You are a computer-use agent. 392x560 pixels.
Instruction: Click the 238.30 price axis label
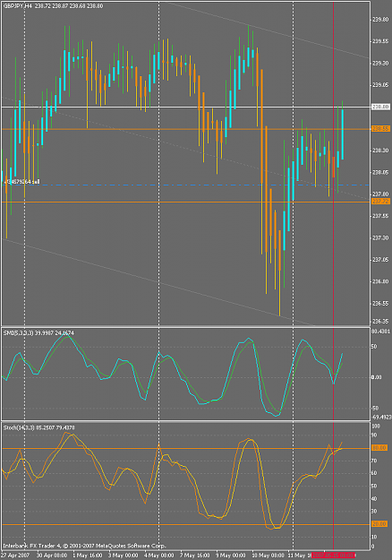(380, 151)
